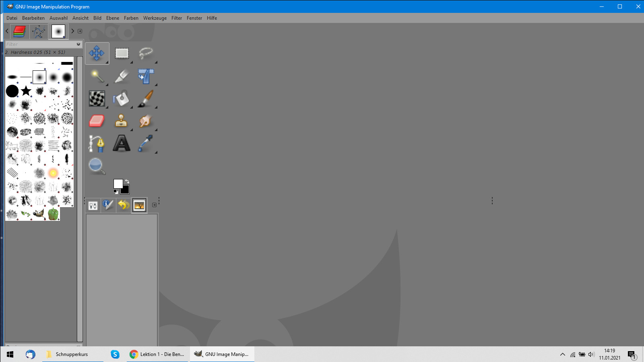644x362 pixels.
Task: Swap foreground and background colors arrow
Action: (x=127, y=181)
